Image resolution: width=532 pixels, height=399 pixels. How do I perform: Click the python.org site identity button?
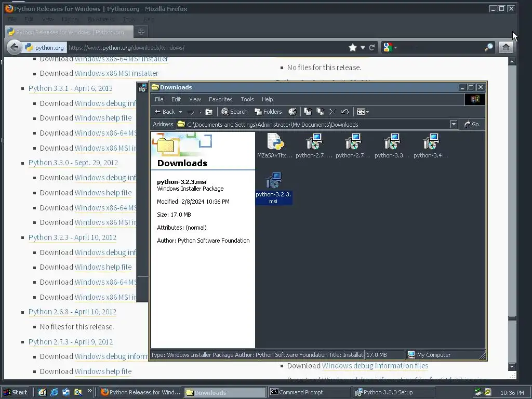(x=45, y=47)
